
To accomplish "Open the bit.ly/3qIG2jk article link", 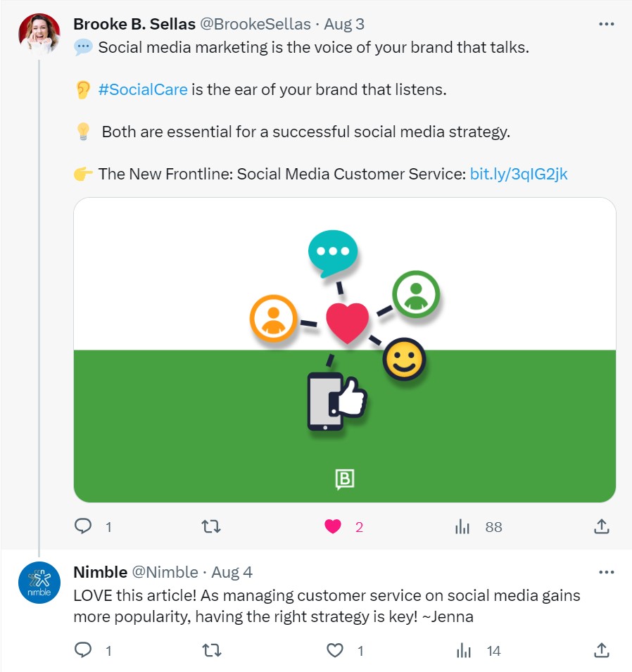I will click(x=519, y=174).
